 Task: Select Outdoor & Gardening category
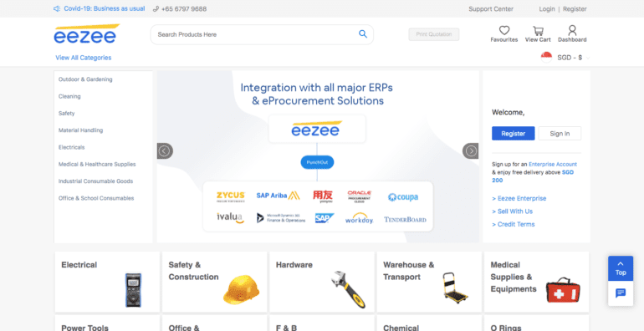coord(85,79)
